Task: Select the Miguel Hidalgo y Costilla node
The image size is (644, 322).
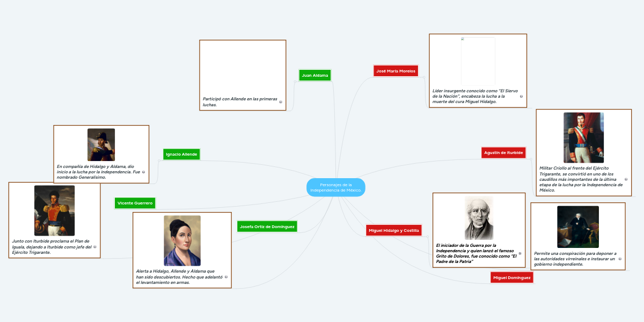Action: tap(393, 230)
